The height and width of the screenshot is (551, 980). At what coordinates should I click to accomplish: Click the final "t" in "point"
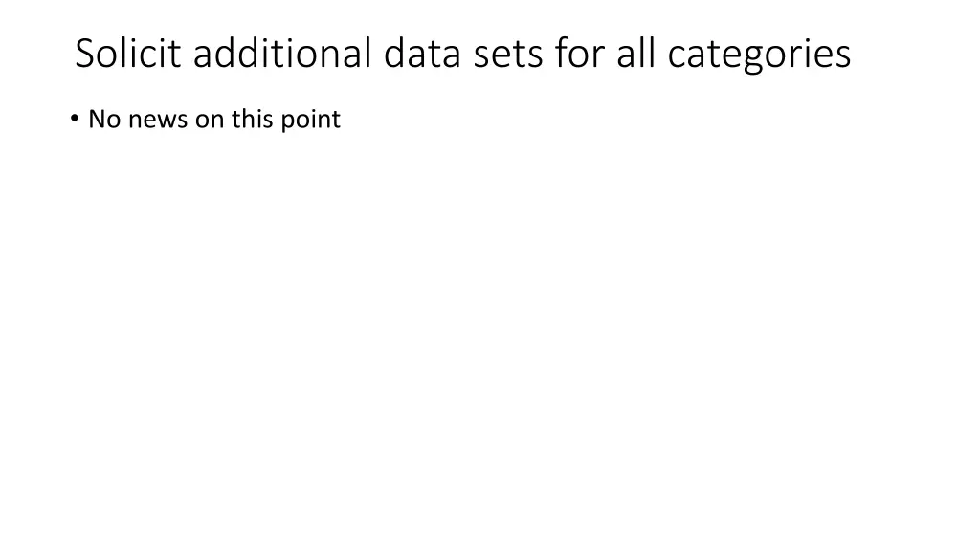[x=336, y=120]
